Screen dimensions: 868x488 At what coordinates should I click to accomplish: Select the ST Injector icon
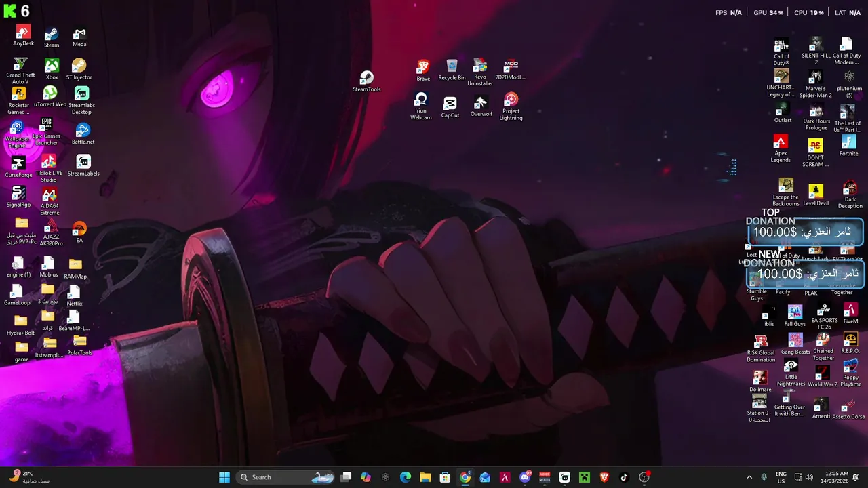79,69
